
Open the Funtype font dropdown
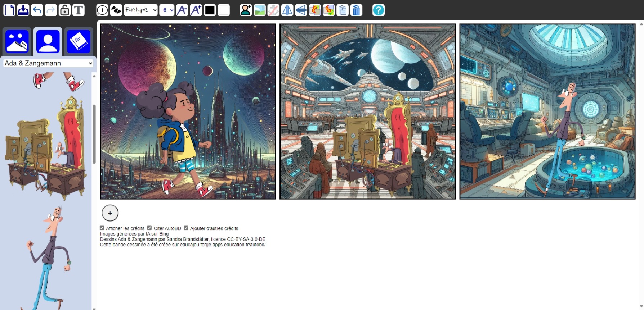tap(140, 10)
